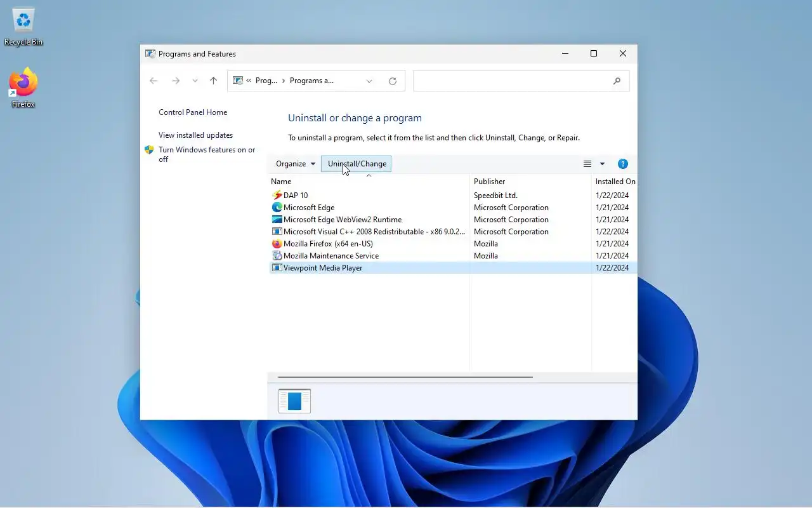Viewport: 812px width, 508px height.
Task: Sort by the Installed On column header
Action: pyautogui.click(x=615, y=182)
